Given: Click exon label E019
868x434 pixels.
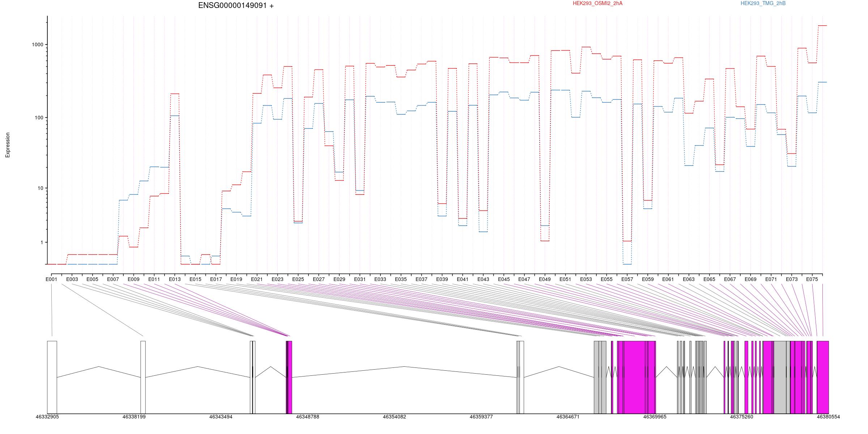Looking at the screenshot, I should (x=236, y=279).
